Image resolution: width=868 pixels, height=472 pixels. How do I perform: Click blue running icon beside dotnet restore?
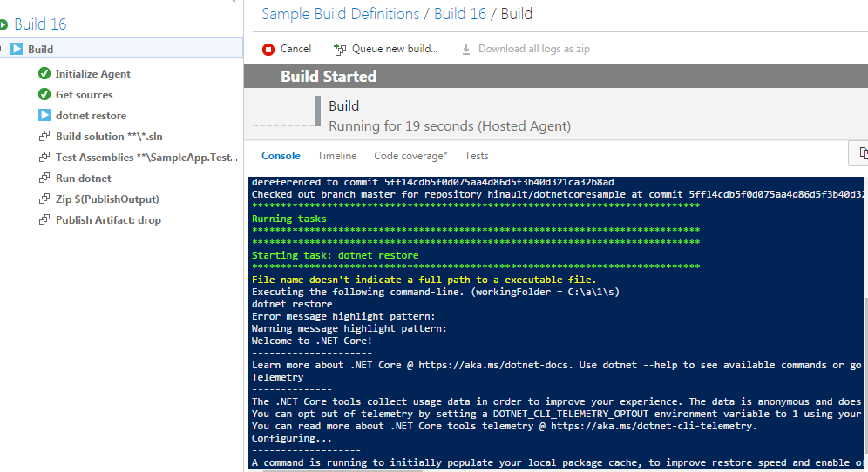(x=44, y=115)
